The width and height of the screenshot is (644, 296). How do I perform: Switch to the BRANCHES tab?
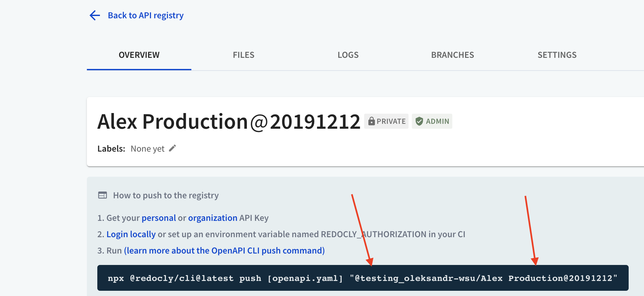pos(452,55)
